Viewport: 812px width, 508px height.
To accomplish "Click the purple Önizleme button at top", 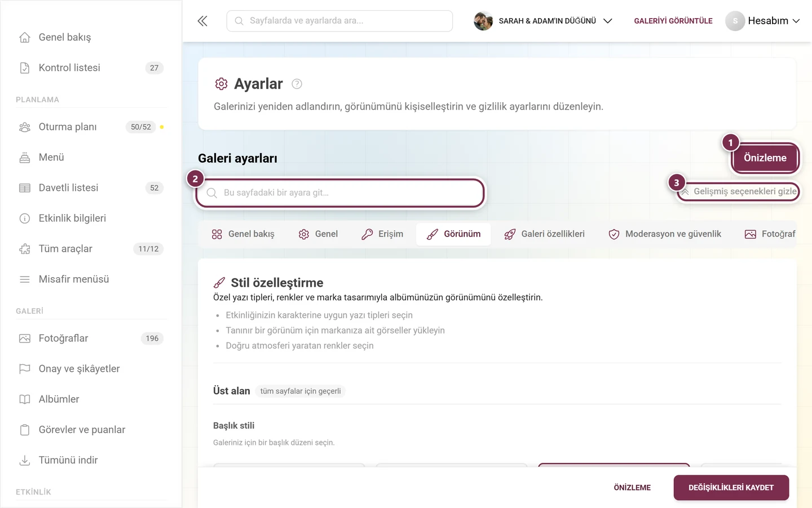I will click(765, 158).
